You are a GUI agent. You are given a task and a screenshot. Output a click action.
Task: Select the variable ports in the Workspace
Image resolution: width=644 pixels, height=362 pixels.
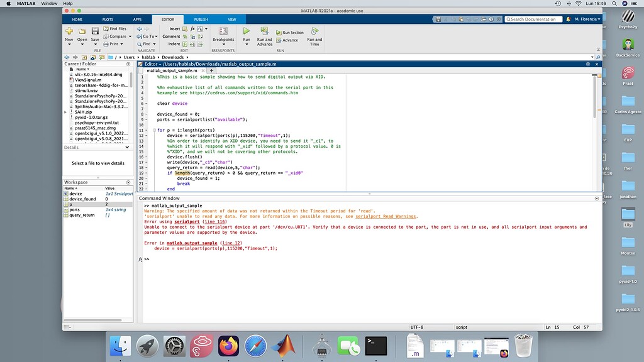(74, 210)
